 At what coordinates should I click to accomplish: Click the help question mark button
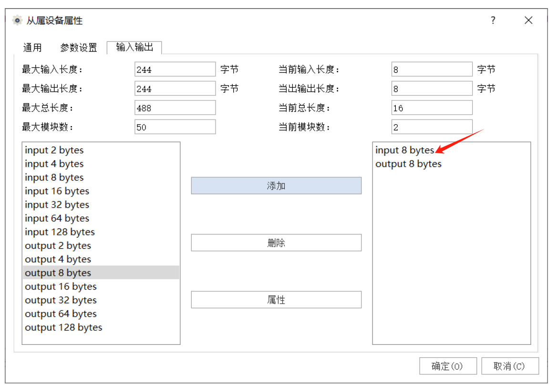click(x=493, y=20)
